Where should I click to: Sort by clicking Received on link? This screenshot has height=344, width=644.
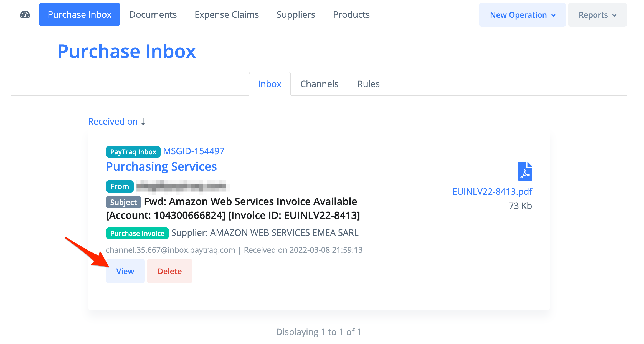pyautogui.click(x=113, y=122)
